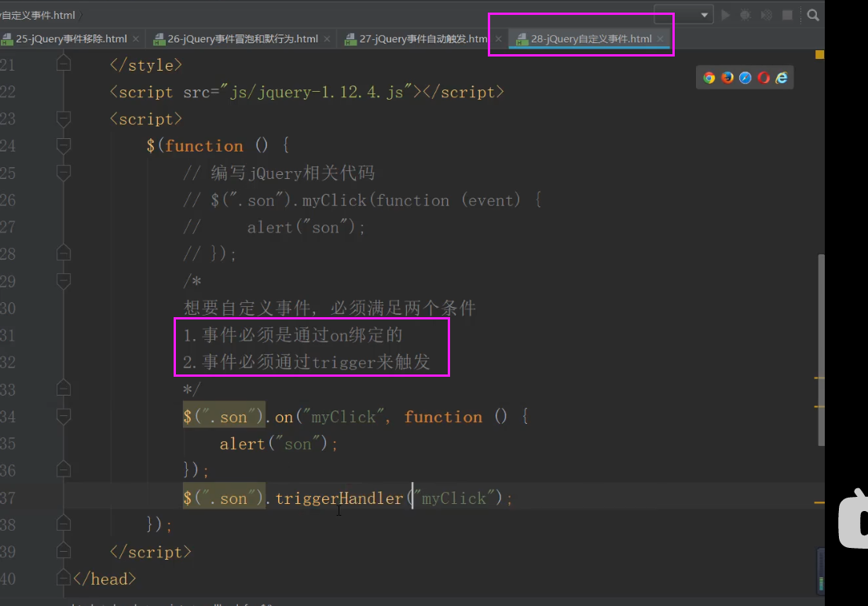Click commented $(".son").myClick(function (event) line

[363, 200]
